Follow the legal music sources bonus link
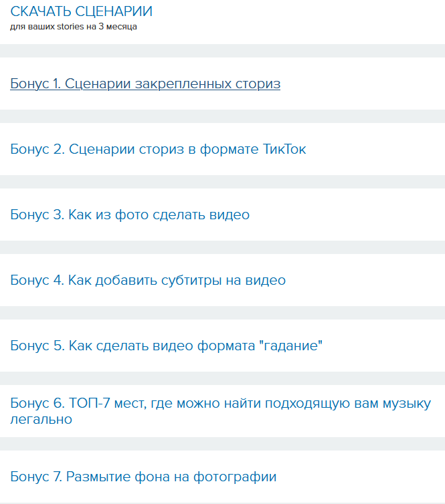Viewport: 445px width, 504px height. pyautogui.click(x=220, y=404)
